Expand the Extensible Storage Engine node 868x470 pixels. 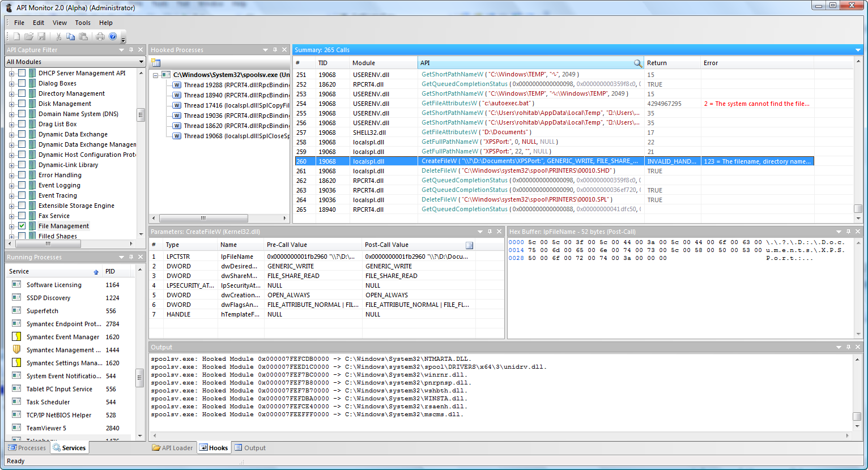pos(11,206)
